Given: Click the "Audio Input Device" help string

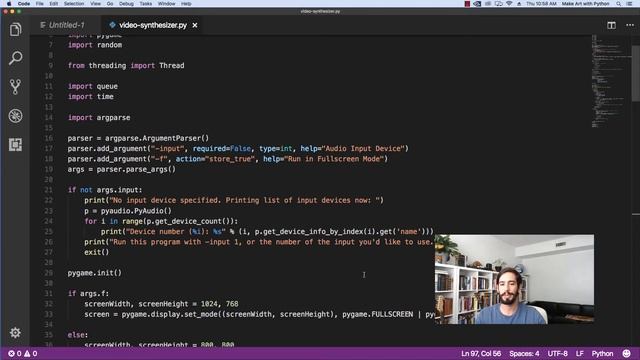Looking at the screenshot, I should click(363, 149).
